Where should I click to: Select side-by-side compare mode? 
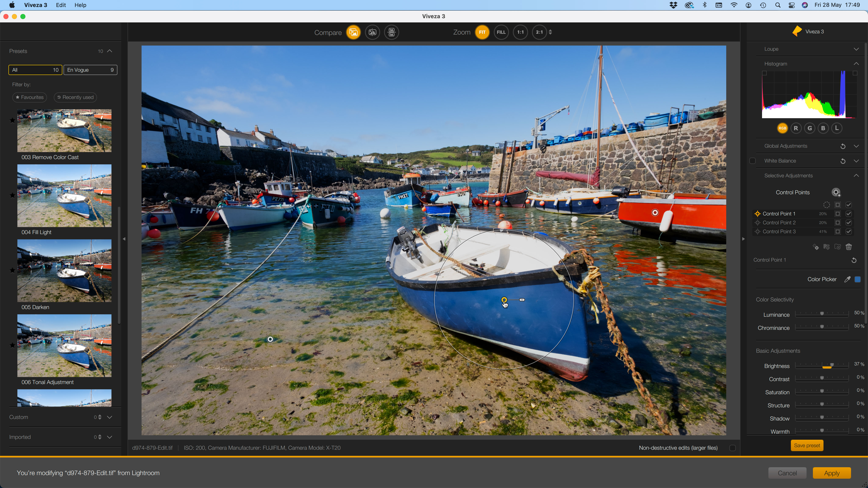click(x=392, y=32)
